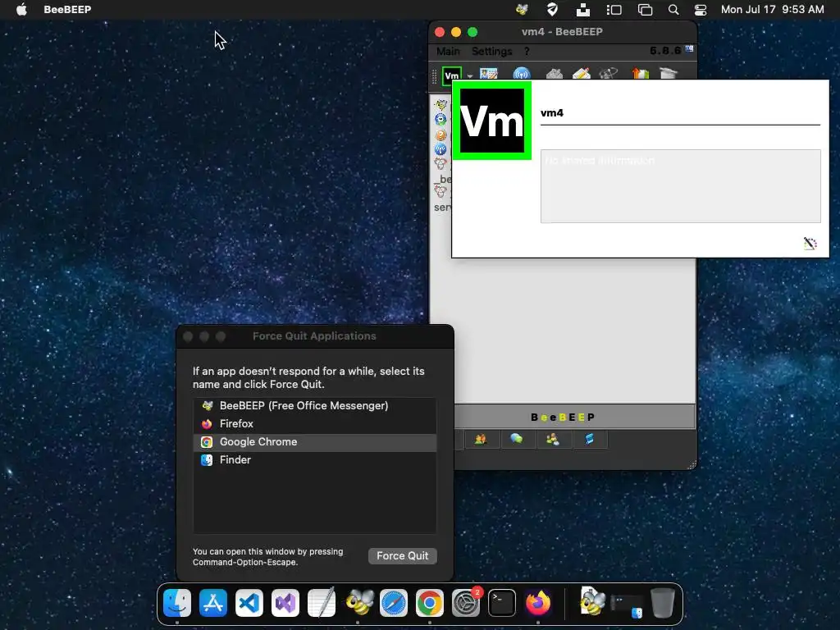Open purple Visual Studio from the Dock
This screenshot has width=840, height=630.
[x=285, y=603]
